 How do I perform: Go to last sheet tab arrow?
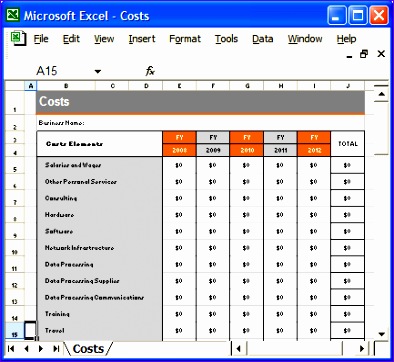[x=56, y=349]
